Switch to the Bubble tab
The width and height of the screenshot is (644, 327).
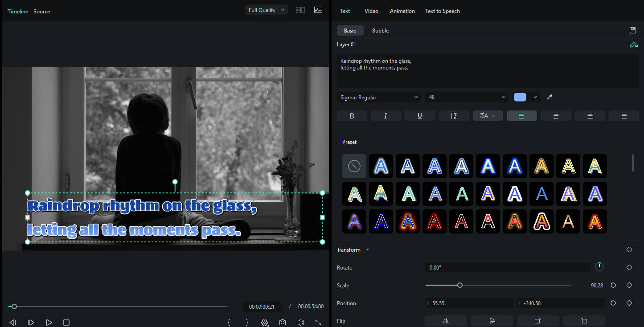380,30
